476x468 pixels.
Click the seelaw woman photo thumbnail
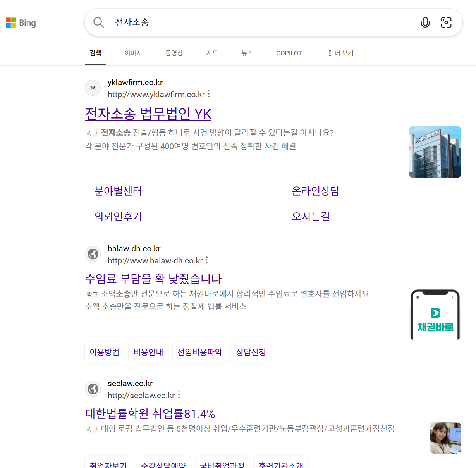(445, 438)
